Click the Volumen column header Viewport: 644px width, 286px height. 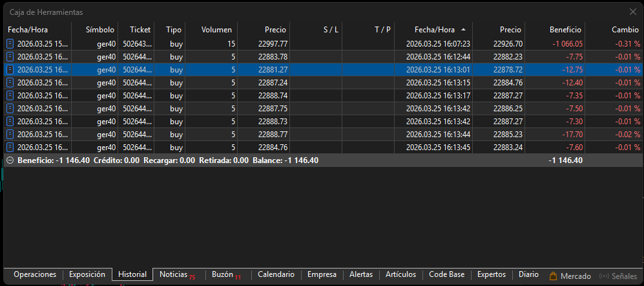point(216,30)
